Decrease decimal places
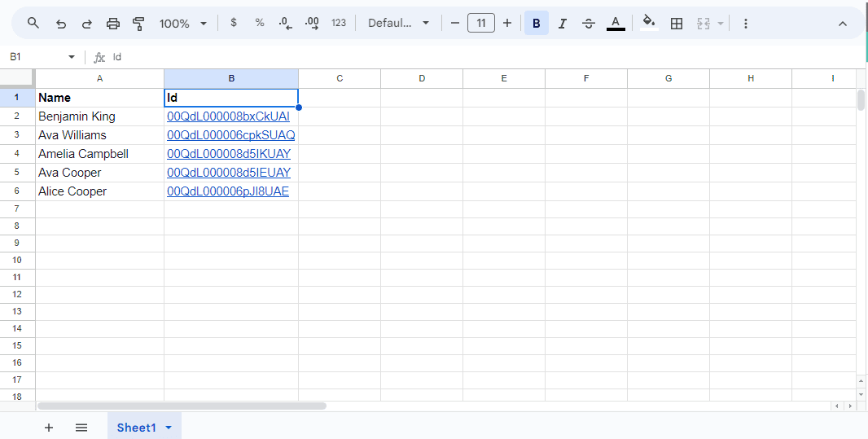Image resolution: width=868 pixels, height=439 pixels. click(x=285, y=24)
